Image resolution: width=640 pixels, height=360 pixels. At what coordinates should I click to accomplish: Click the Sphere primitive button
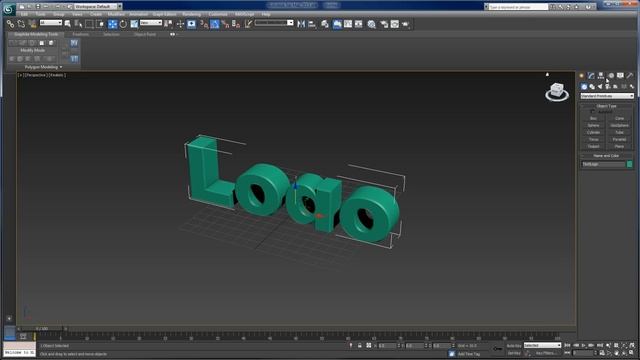[x=593, y=125]
